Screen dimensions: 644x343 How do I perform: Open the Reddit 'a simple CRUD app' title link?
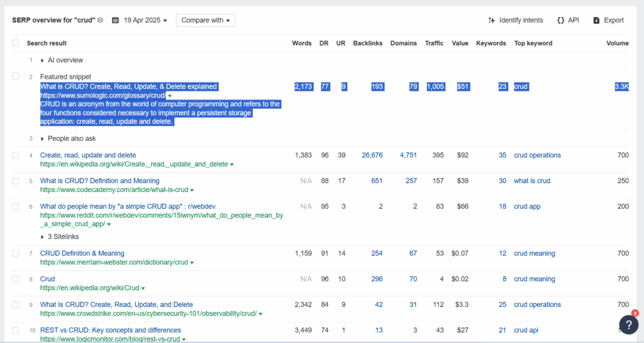[x=128, y=206]
